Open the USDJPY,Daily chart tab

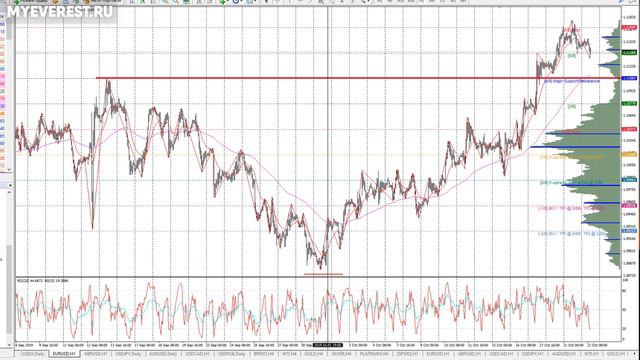pyautogui.click(x=128, y=353)
